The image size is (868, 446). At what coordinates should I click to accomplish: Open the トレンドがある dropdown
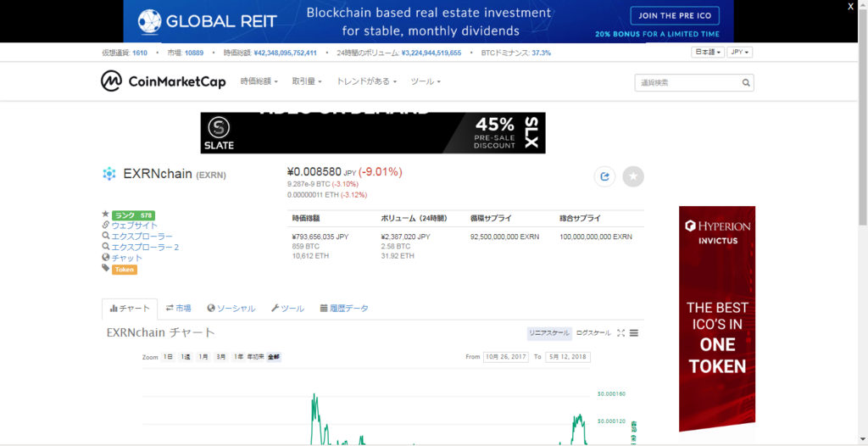(x=366, y=81)
